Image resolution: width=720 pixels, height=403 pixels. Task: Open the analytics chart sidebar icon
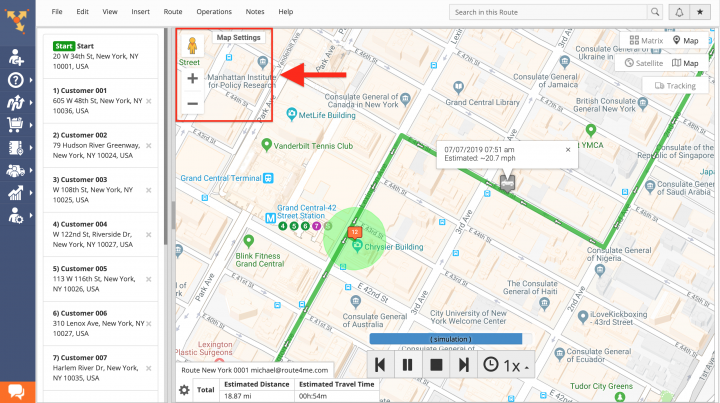tap(16, 193)
